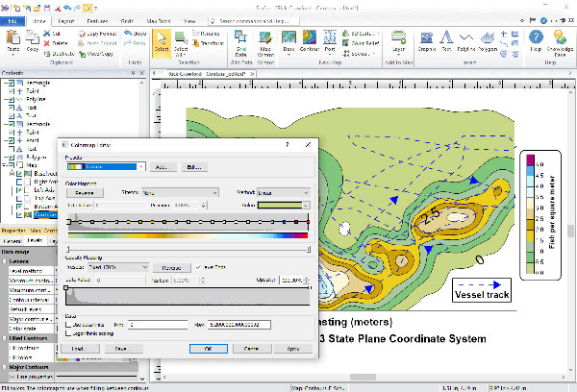Click the Transform command
Image resolution: width=577 pixels, height=392 pixels.
click(x=208, y=43)
